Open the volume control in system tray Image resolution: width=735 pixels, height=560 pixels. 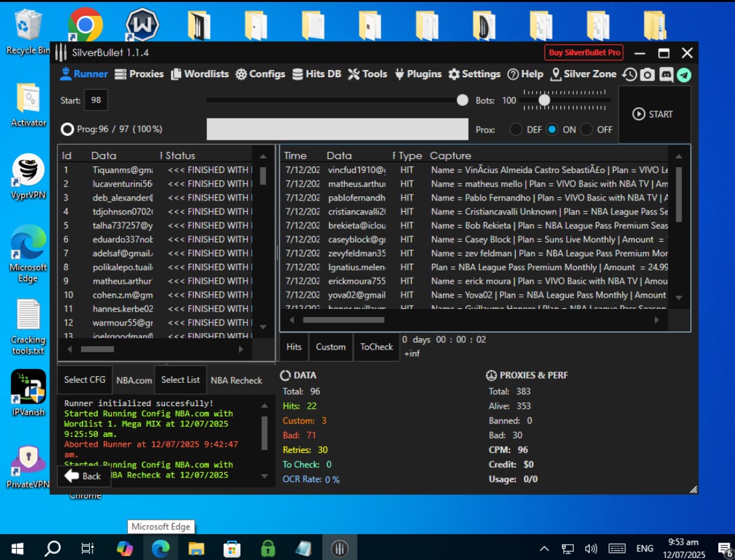[x=591, y=548]
